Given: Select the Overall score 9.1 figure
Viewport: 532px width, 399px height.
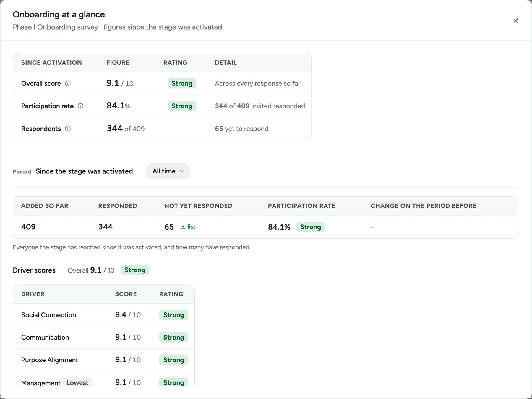Looking at the screenshot, I should point(113,83).
